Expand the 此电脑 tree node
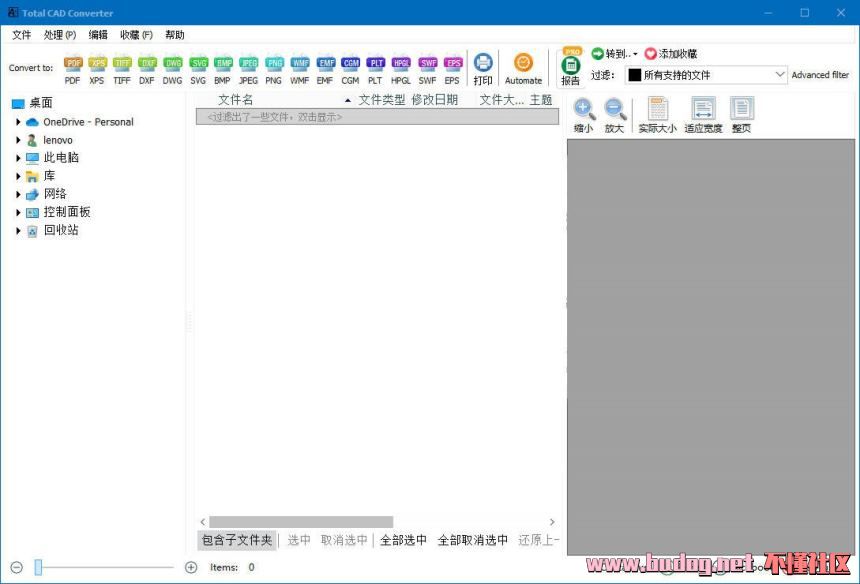The image size is (860, 584). pos(18,158)
